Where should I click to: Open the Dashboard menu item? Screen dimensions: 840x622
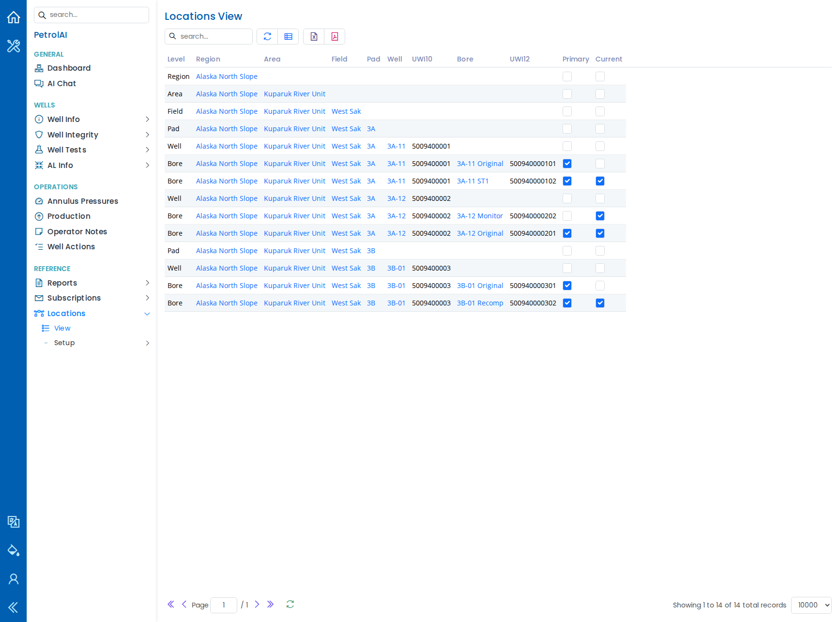tap(69, 68)
